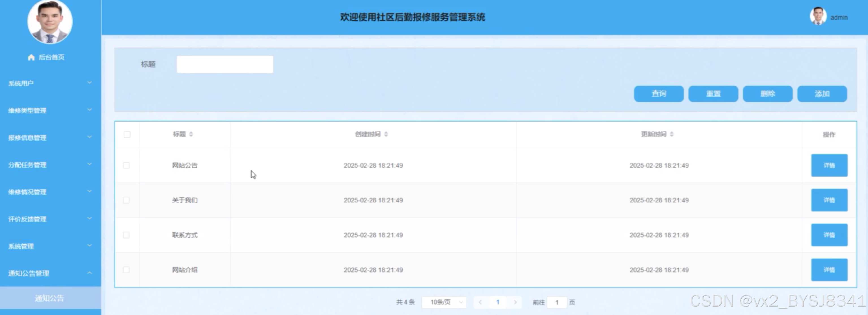The image size is (868, 315).
Task: Tick the select-all checkbox in table header
Action: 127,135
